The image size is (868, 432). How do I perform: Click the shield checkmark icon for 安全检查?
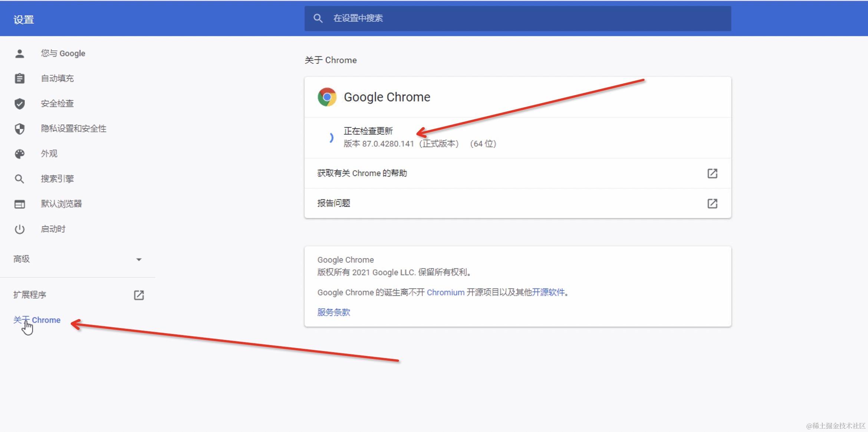coord(20,104)
